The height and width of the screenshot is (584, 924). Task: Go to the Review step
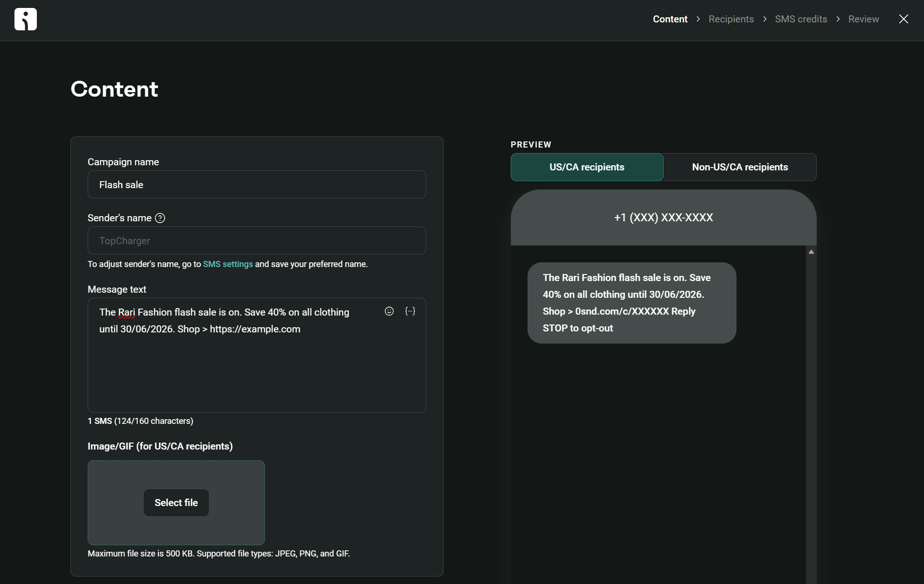pos(863,19)
